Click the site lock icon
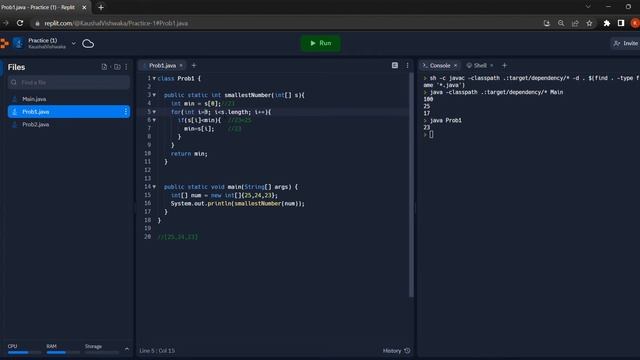The image size is (640, 360). [x=38, y=24]
